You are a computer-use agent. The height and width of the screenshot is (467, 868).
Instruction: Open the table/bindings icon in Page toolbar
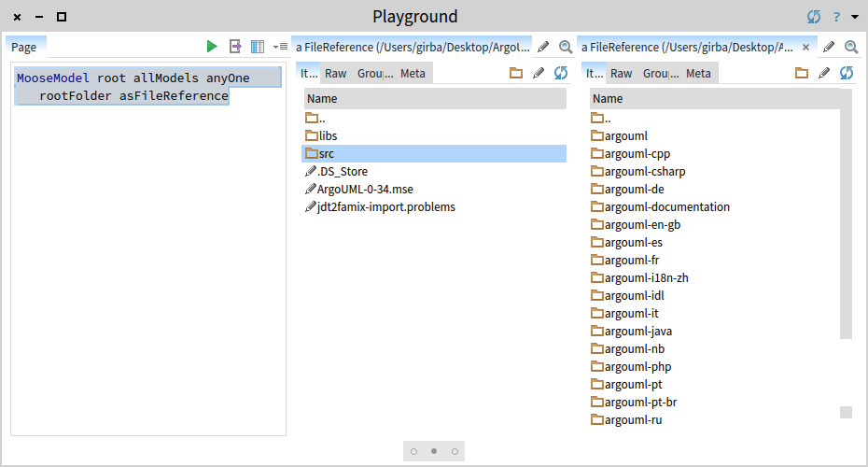click(x=258, y=47)
